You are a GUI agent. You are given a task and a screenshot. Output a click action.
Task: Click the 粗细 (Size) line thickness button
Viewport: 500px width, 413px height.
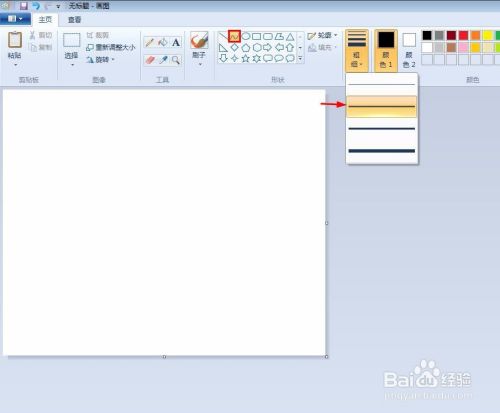point(357,50)
